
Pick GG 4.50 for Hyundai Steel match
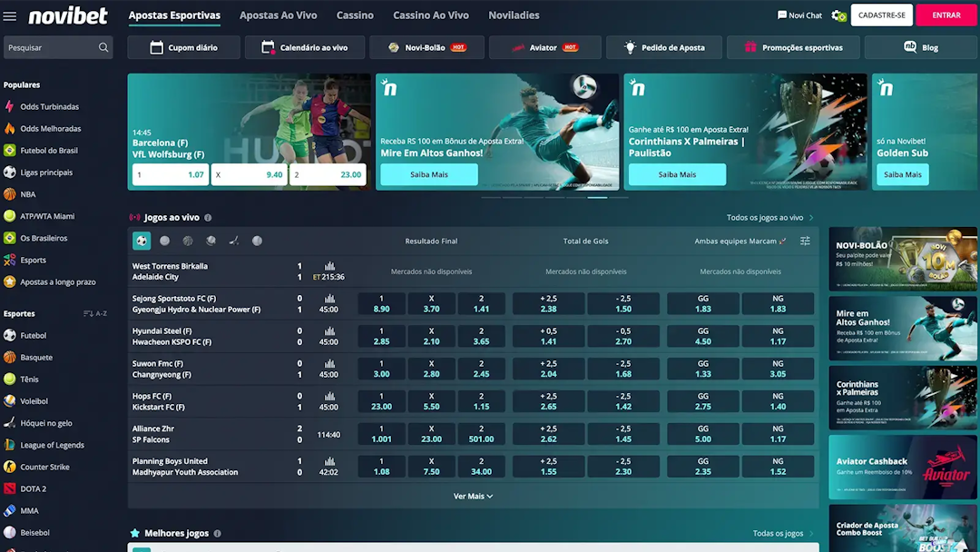pyautogui.click(x=703, y=336)
